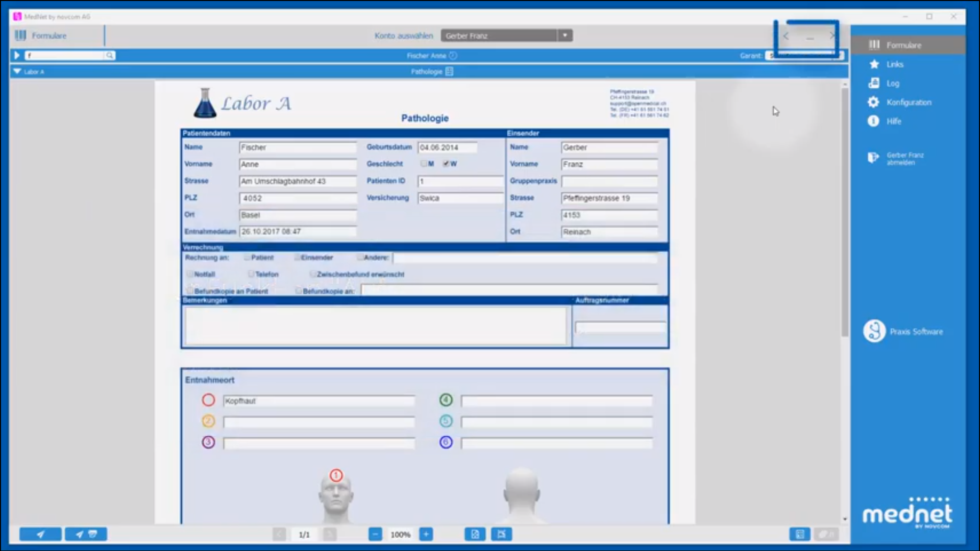980x551 pixels.
Task: Collapse the Labor A section
Action: (16, 71)
